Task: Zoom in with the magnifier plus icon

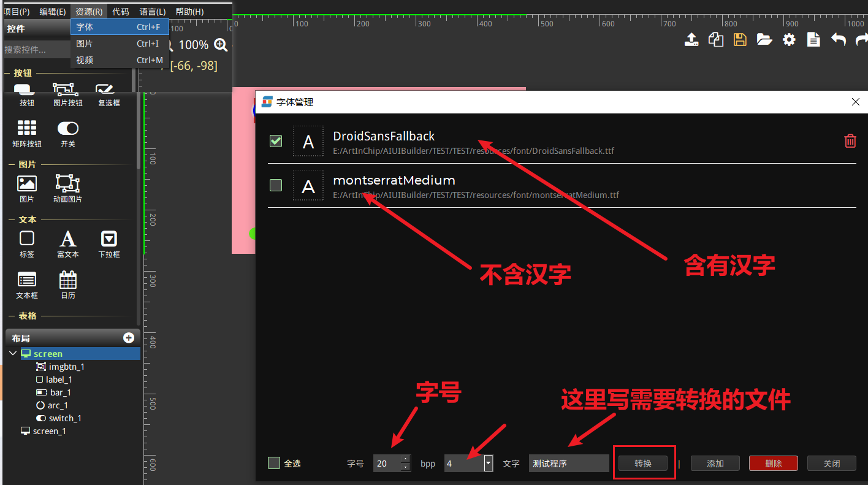Action: pyautogui.click(x=221, y=45)
